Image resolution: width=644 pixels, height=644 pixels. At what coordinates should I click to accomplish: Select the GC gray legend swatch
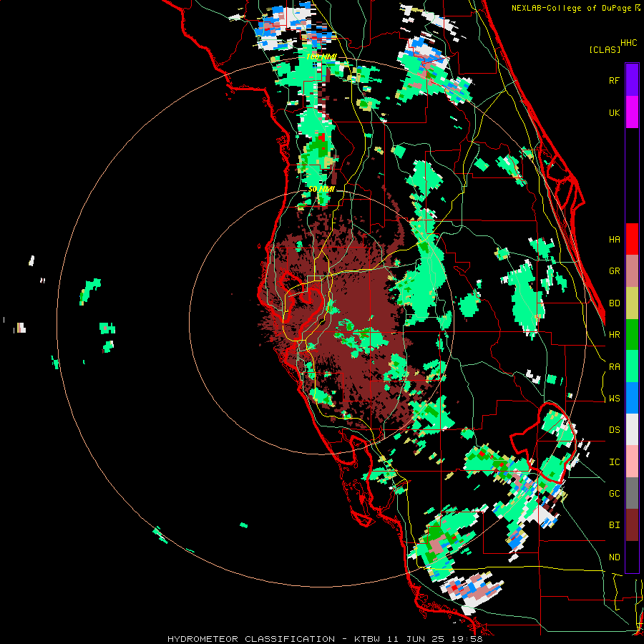632,493
